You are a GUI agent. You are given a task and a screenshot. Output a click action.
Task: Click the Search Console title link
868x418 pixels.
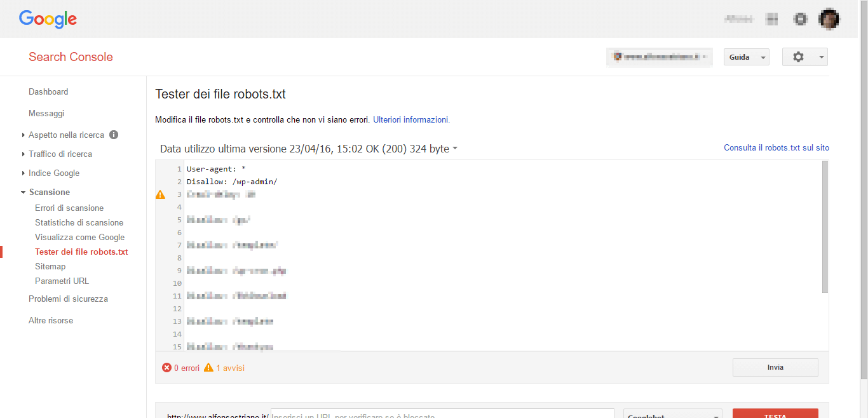pyautogui.click(x=71, y=57)
